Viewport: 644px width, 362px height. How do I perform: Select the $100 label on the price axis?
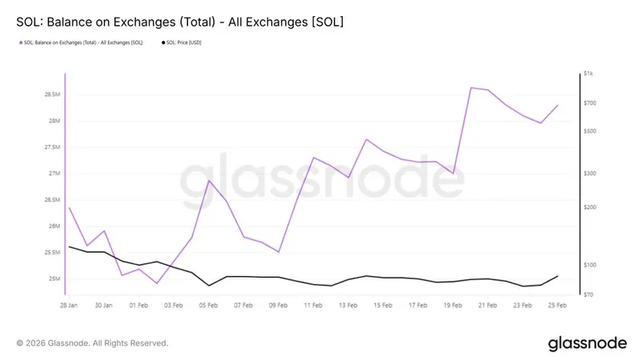coord(590,265)
